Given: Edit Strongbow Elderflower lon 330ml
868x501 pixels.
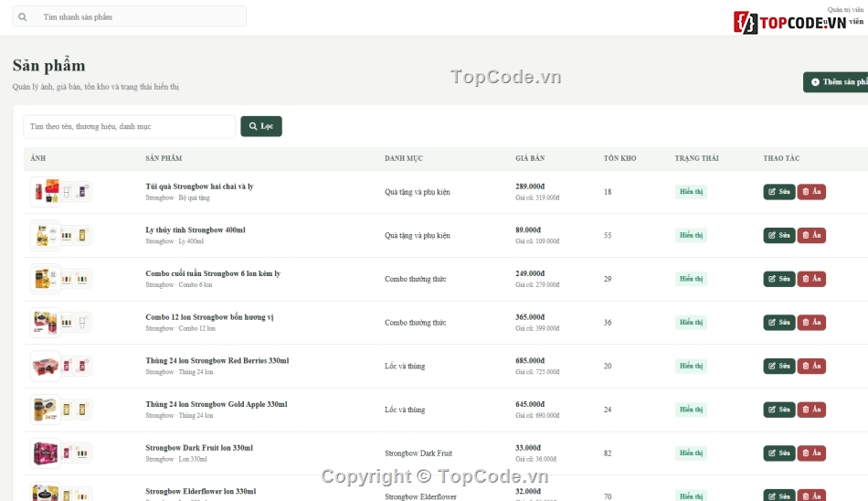Looking at the screenshot, I should (x=778, y=496).
